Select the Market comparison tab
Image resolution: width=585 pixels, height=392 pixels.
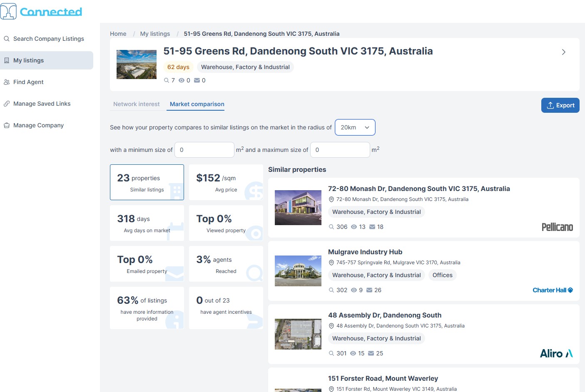[196, 104]
